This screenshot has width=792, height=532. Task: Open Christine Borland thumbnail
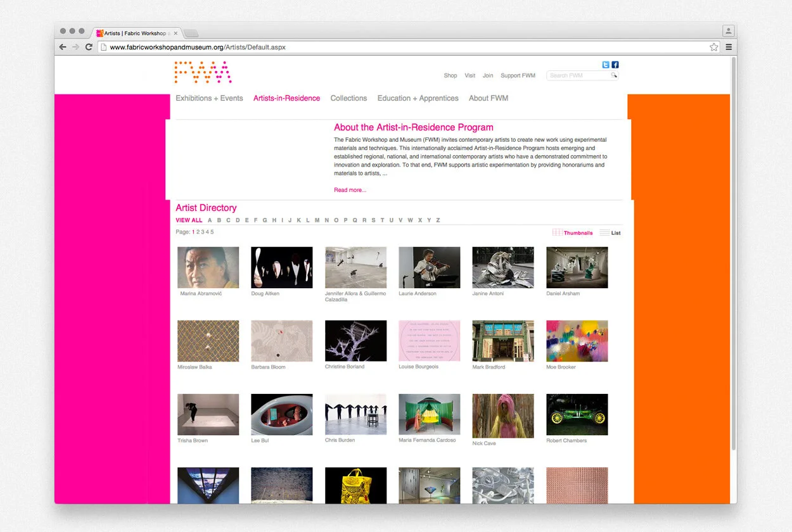click(355, 341)
